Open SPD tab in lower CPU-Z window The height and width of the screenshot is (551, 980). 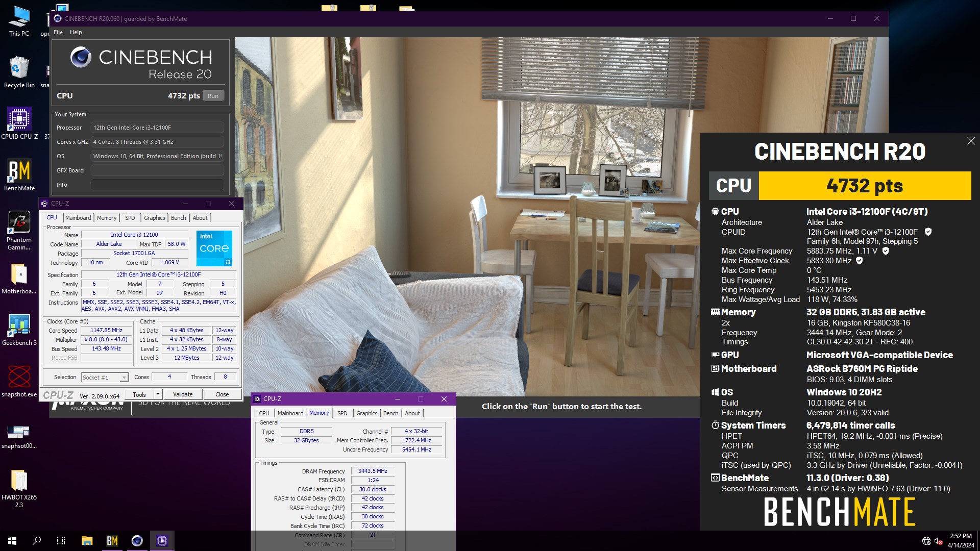coord(342,413)
